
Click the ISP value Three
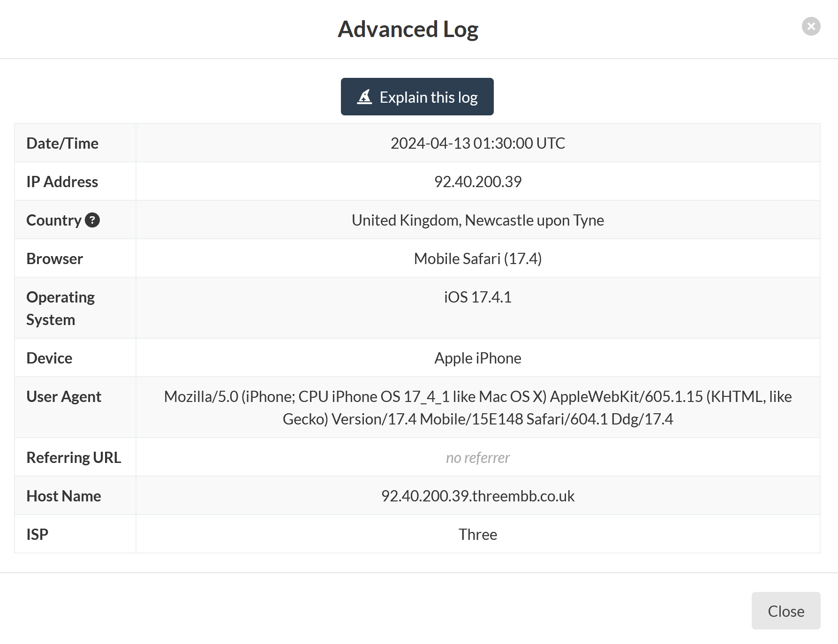click(x=477, y=534)
